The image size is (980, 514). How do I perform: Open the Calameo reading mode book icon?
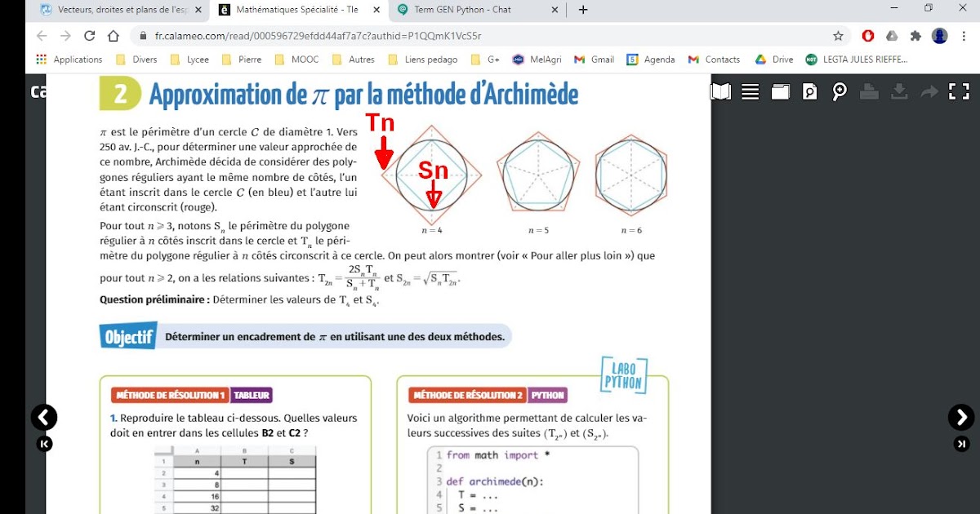pyautogui.click(x=722, y=92)
